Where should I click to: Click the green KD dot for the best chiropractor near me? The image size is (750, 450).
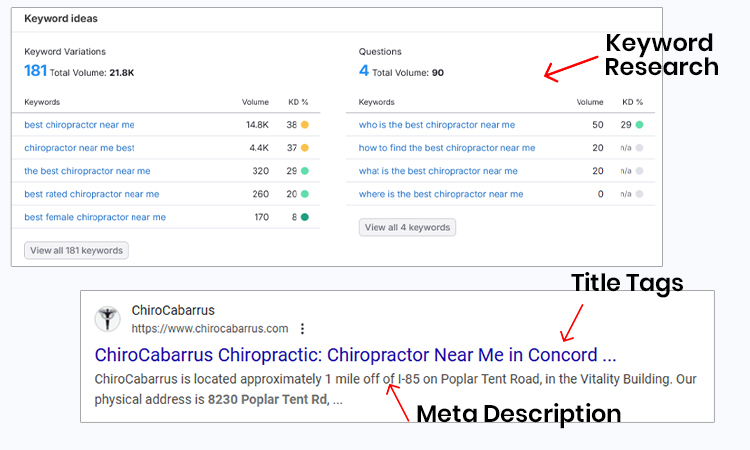305,171
